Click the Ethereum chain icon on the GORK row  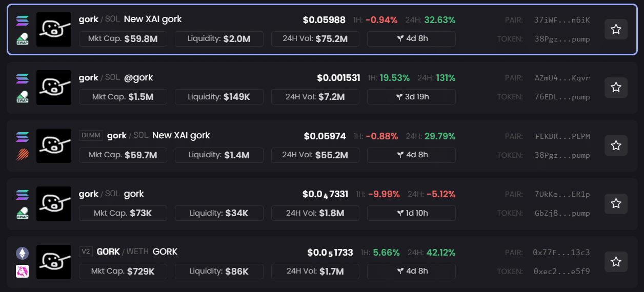tap(22, 253)
